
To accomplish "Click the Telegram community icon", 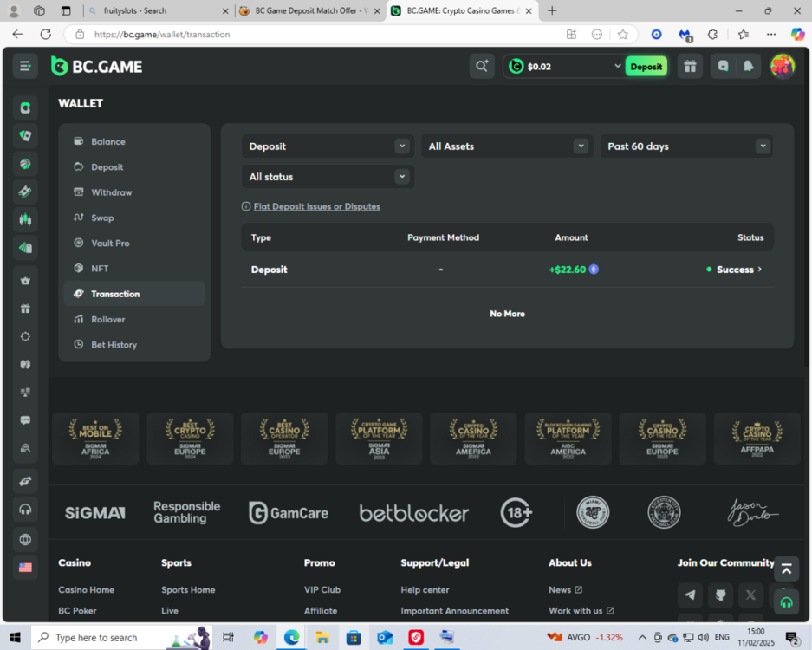I will coord(690,595).
